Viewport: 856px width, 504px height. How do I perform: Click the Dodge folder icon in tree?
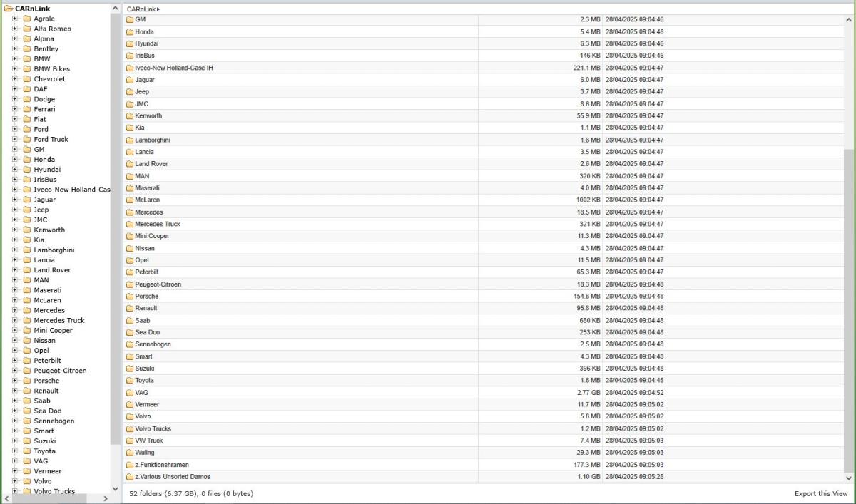[27, 99]
